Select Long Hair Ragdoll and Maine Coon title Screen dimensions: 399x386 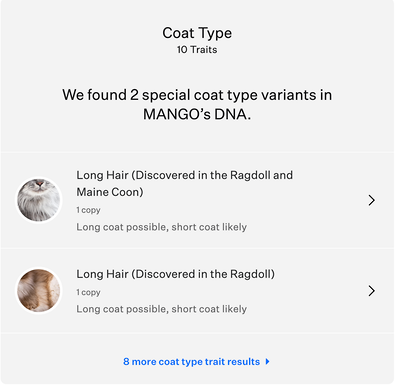[x=184, y=183]
